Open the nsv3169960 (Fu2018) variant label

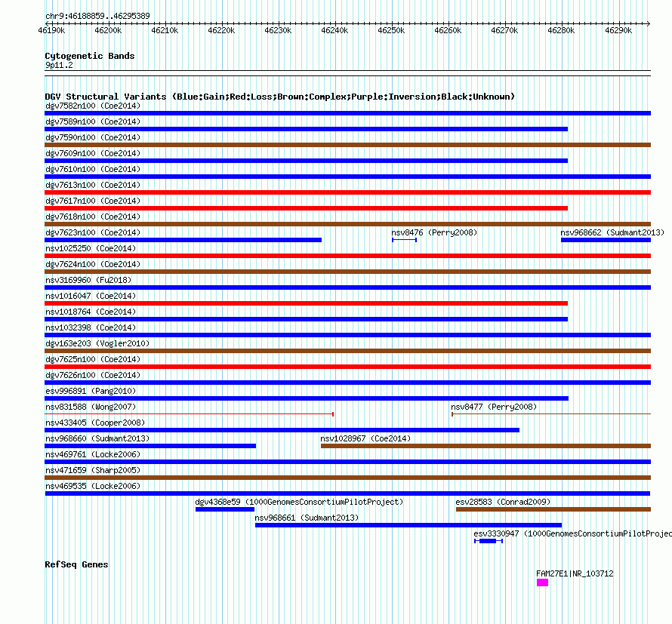pos(88,280)
